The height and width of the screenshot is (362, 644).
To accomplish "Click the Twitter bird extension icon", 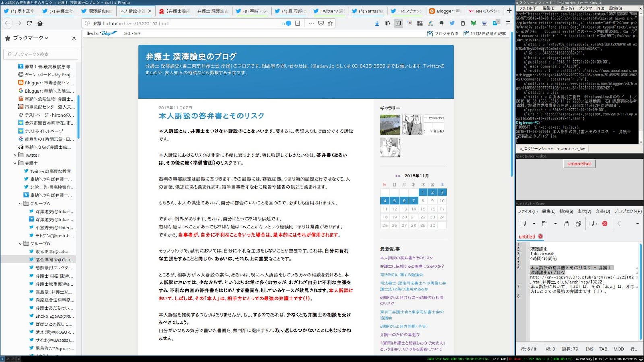I will (x=452, y=23).
